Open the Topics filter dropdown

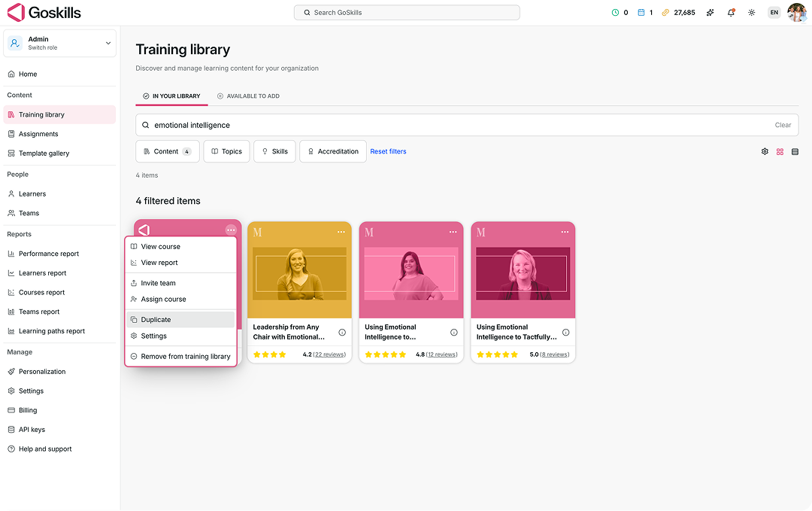tap(226, 151)
